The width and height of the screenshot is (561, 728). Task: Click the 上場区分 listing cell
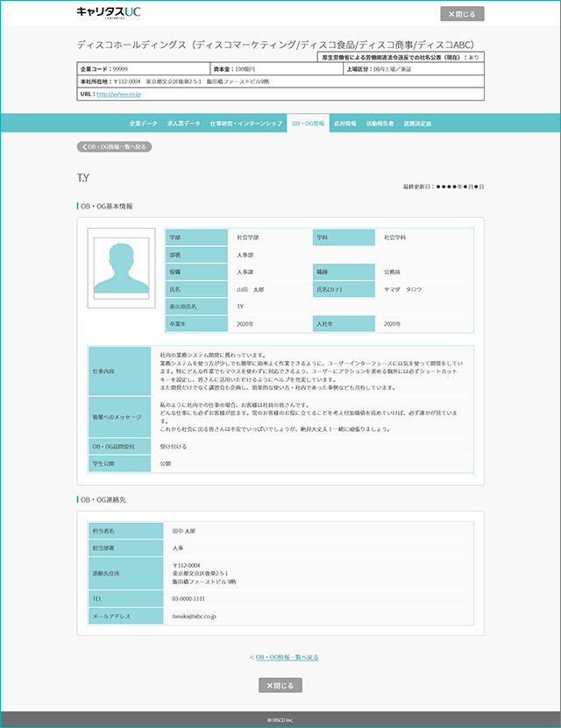tap(414, 68)
